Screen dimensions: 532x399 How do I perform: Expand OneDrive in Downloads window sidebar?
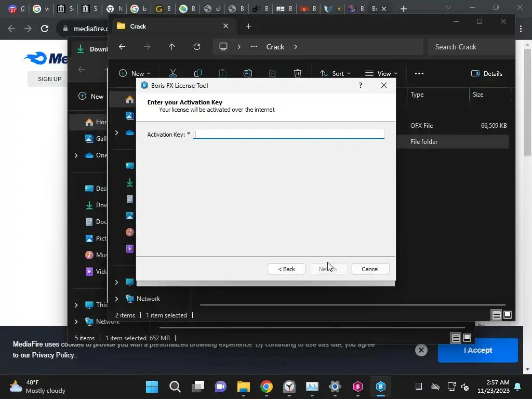tap(76, 155)
